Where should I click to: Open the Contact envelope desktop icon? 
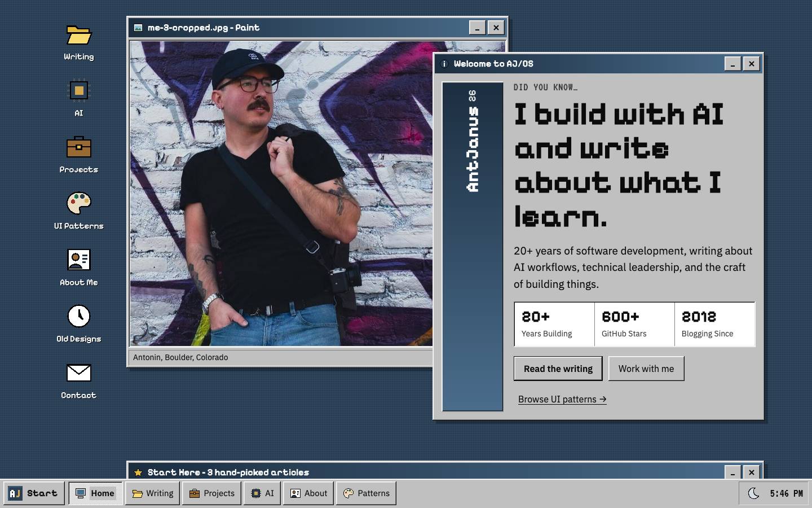tap(79, 381)
